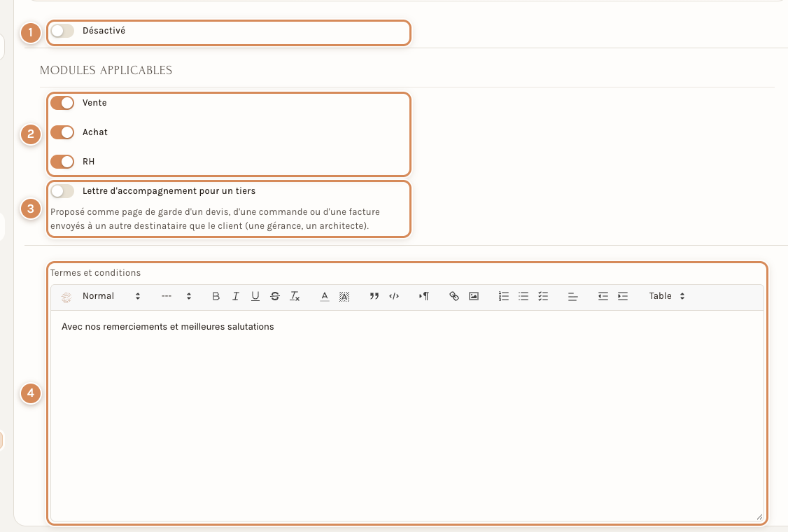Turn off the Vente module switch
Screen dimensions: 788x532
click(62, 103)
